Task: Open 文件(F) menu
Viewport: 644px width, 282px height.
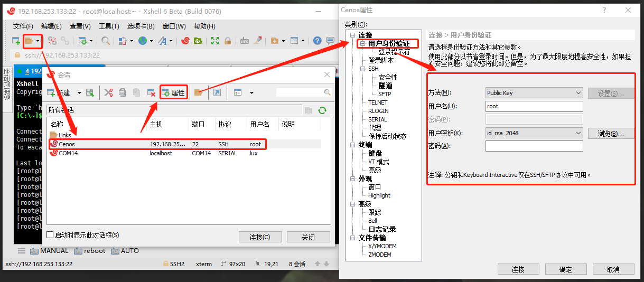Action: 23,26
